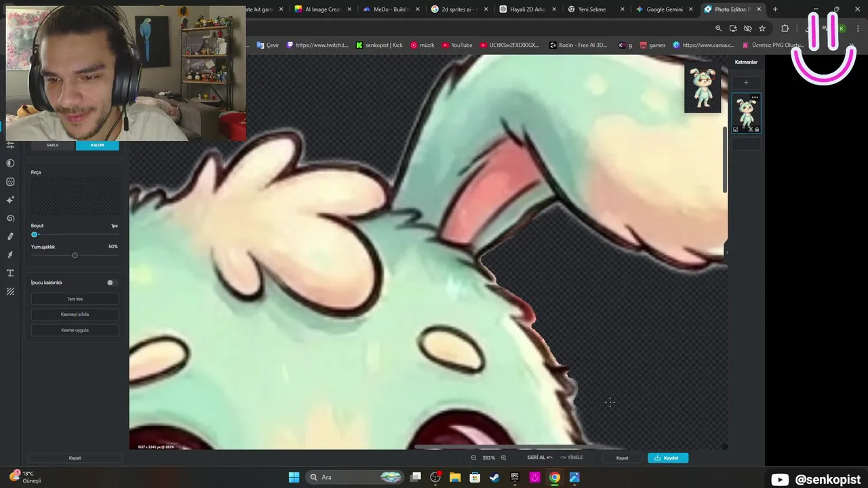
Task: Open layer options three-dot menu
Action: point(755,98)
